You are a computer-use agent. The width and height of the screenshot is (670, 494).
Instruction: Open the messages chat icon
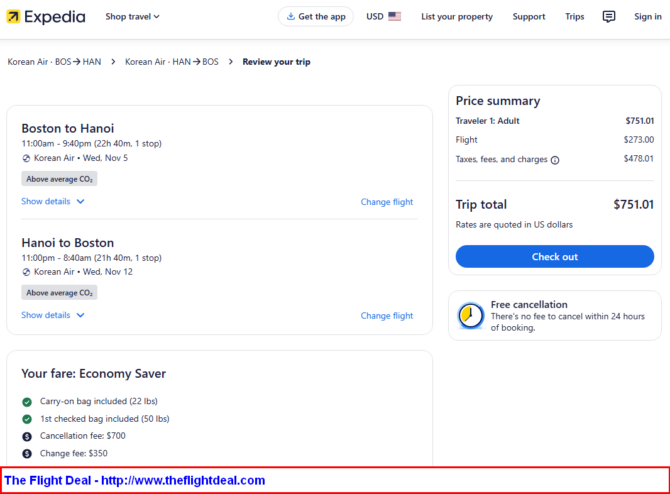[x=609, y=16]
